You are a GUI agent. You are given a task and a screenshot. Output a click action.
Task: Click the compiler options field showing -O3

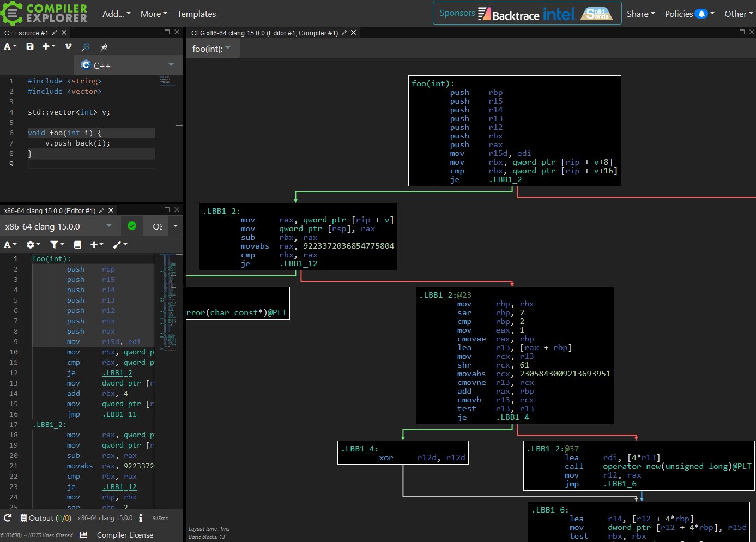coord(156,226)
